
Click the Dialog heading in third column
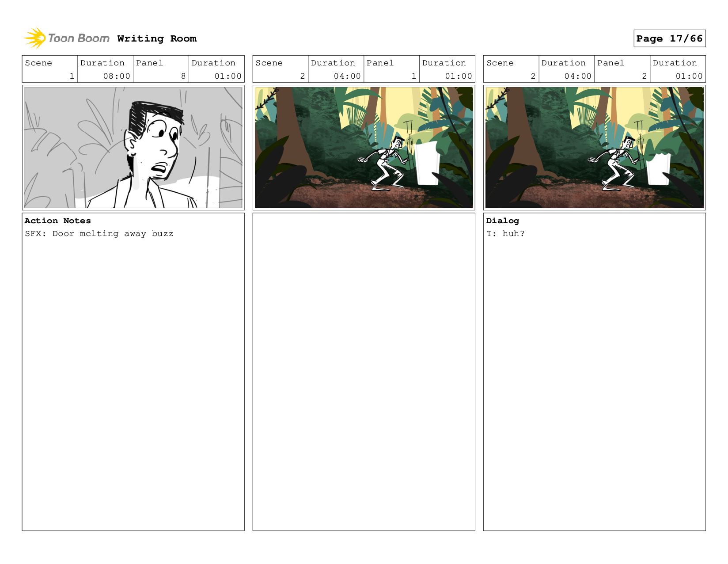coord(503,221)
